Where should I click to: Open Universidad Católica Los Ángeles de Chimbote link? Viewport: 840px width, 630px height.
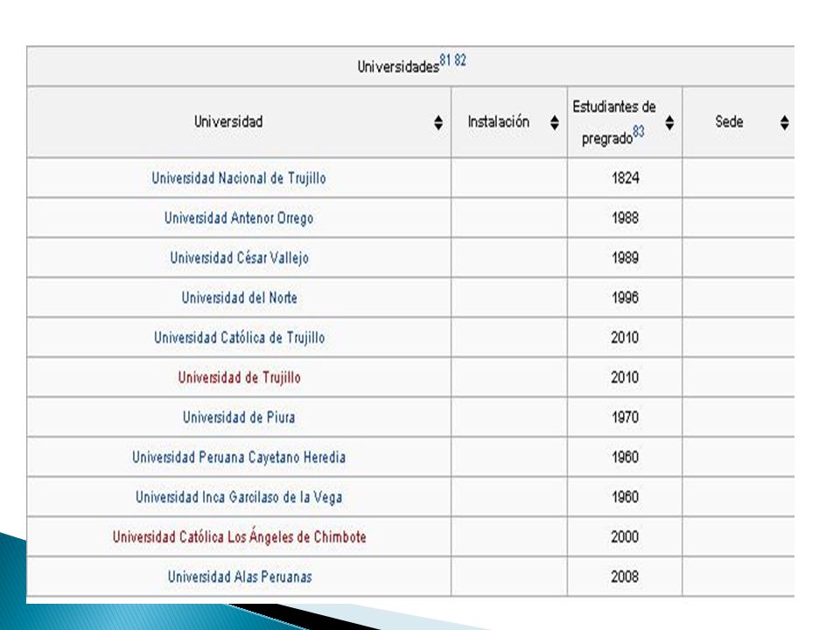tap(239, 536)
